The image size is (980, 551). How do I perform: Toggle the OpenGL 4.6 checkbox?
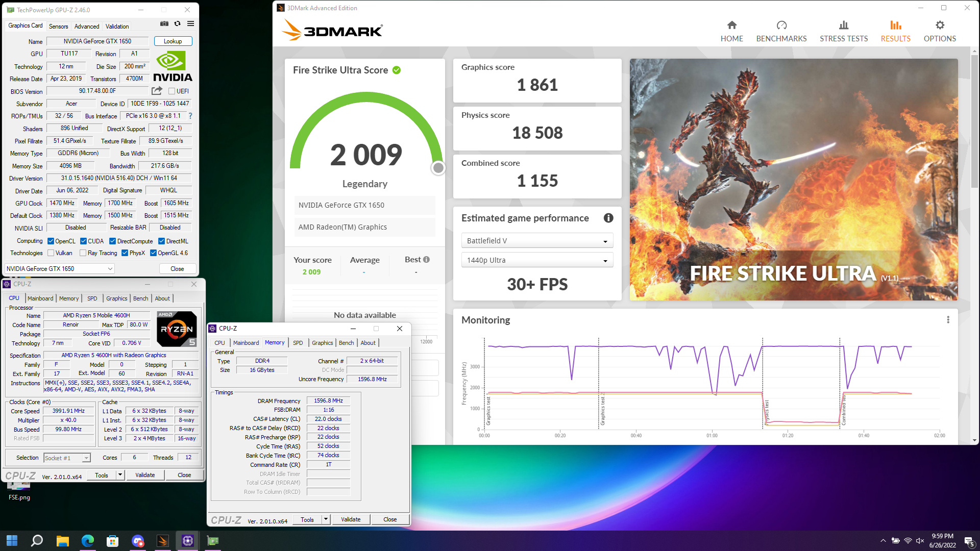(x=153, y=253)
